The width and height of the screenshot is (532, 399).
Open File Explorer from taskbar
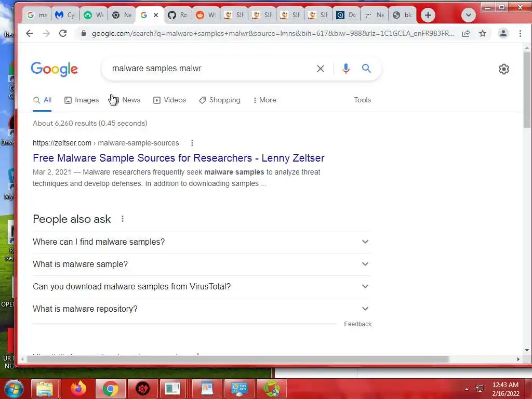45,389
